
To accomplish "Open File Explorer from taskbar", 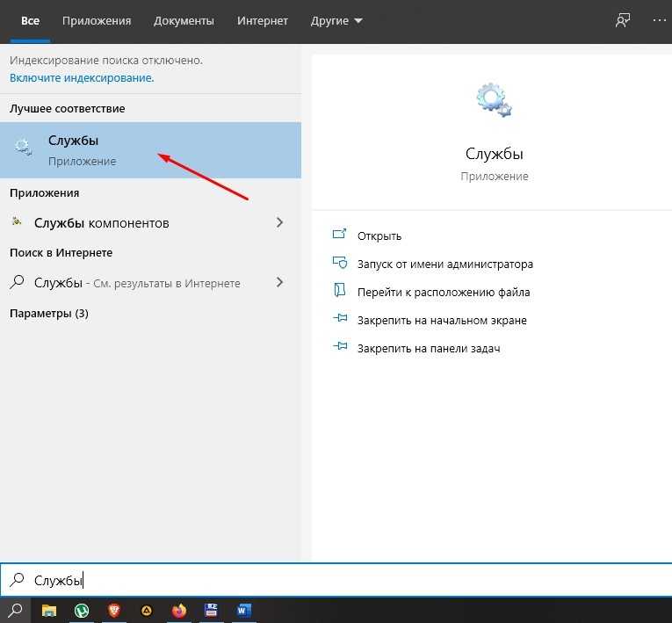I will click(x=49, y=610).
